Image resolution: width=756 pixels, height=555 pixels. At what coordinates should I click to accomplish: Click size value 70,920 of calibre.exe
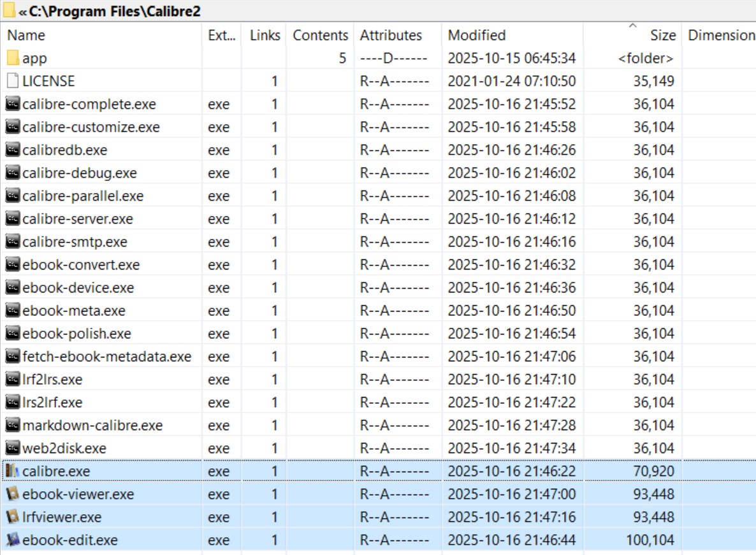pos(653,471)
